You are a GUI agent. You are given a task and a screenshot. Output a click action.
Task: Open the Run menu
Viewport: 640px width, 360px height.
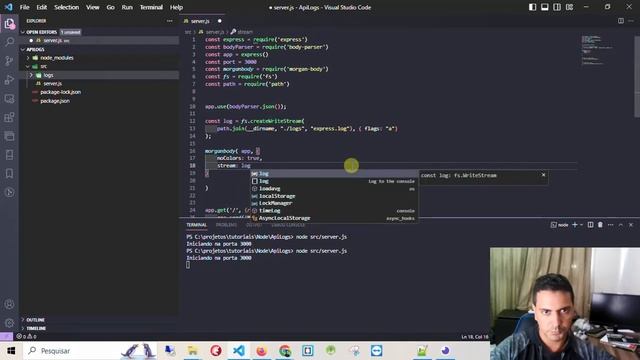[127, 7]
